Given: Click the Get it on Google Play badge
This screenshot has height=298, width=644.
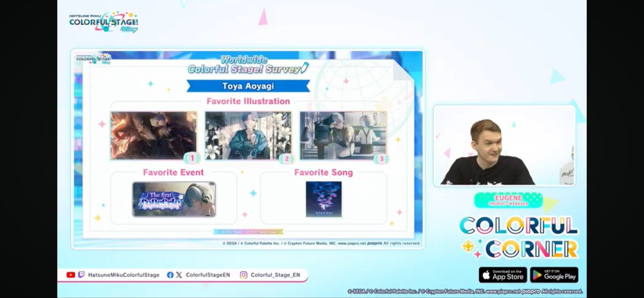Looking at the screenshot, I should point(554,274).
